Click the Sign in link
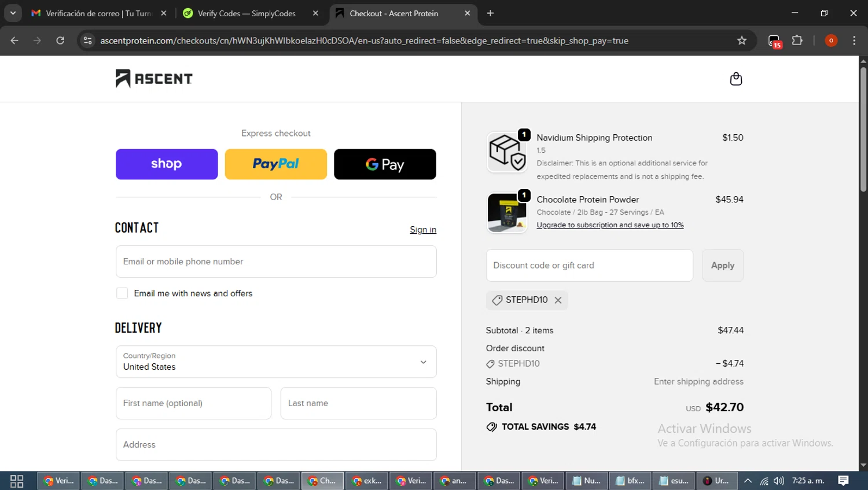868x490 pixels. click(x=423, y=230)
